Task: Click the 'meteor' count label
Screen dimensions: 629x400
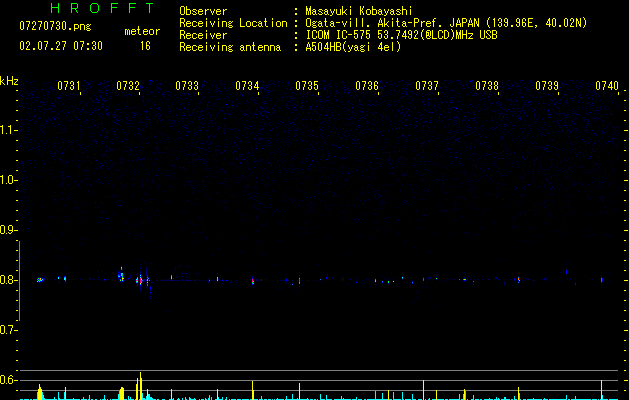Action: [x=142, y=31]
